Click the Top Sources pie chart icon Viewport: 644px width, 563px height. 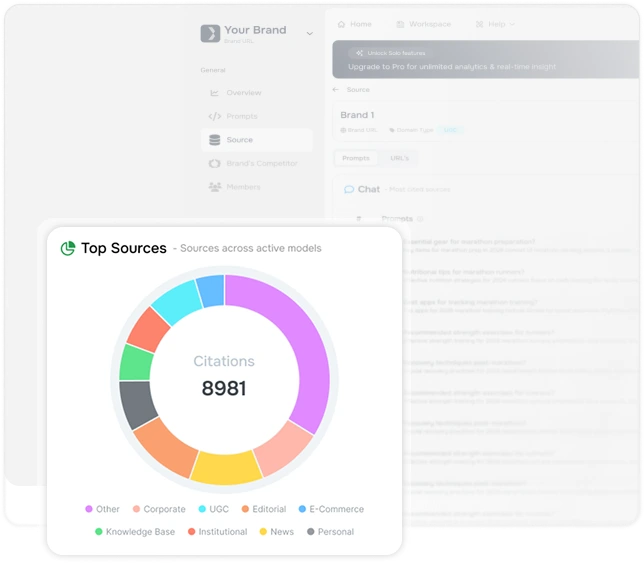coord(68,248)
